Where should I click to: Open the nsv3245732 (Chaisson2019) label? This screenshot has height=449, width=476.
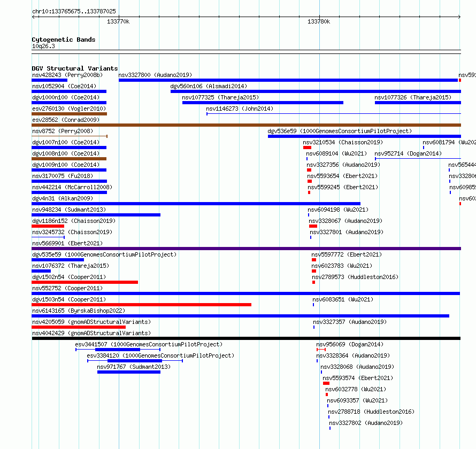tap(72, 232)
